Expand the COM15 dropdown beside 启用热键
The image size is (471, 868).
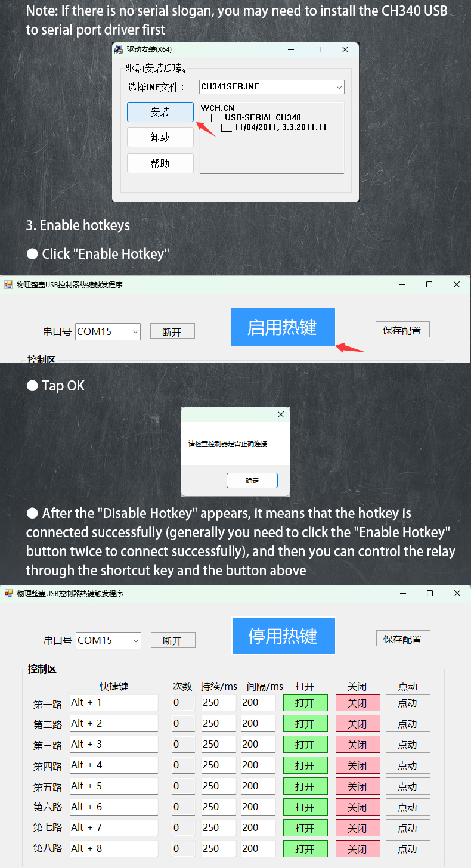coord(108,331)
